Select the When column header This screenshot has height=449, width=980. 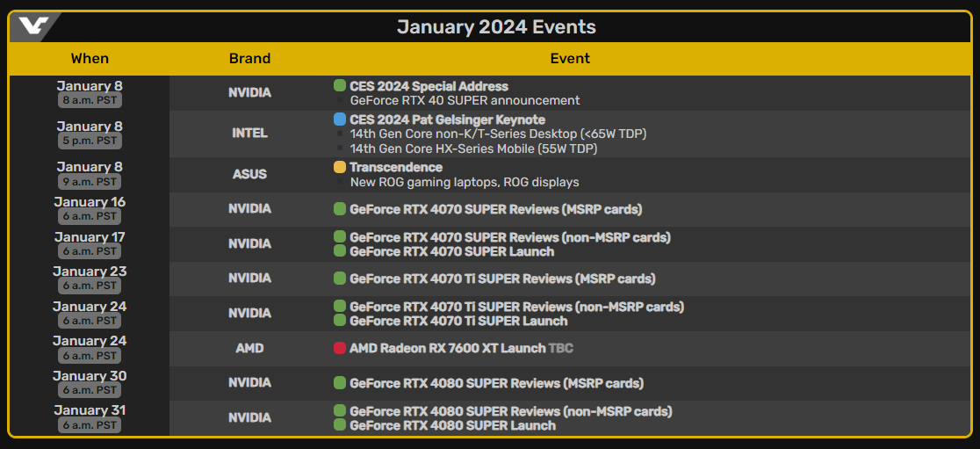pyautogui.click(x=90, y=59)
